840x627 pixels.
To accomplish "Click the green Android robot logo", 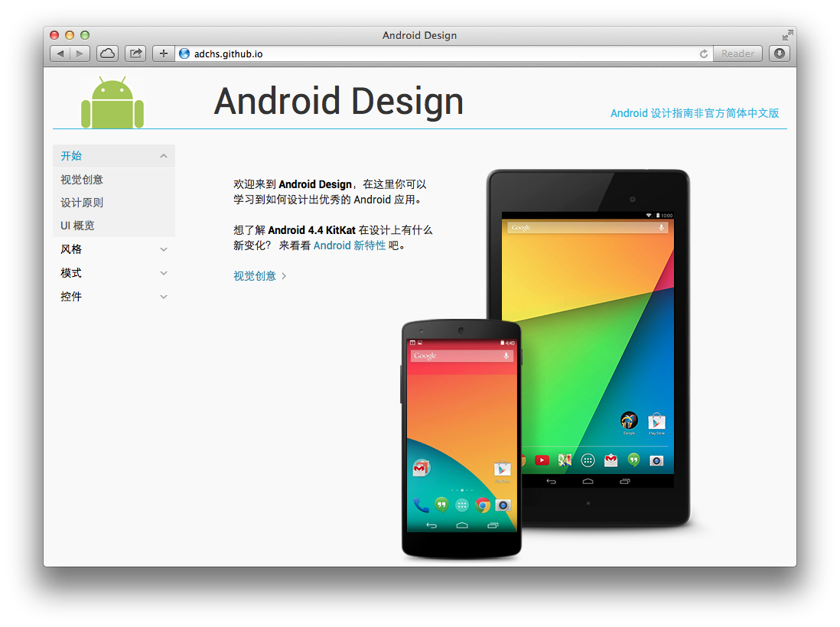I will click(112, 102).
